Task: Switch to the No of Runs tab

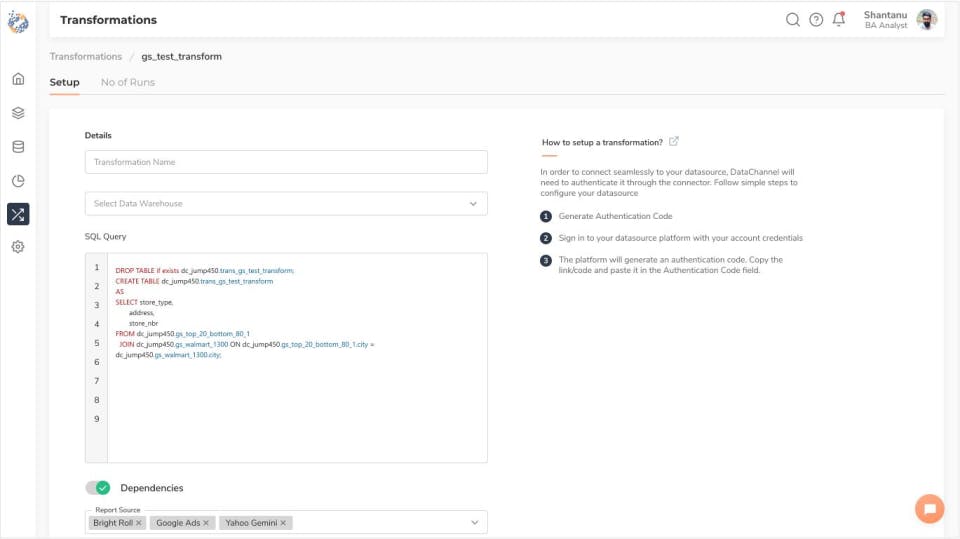Action: pos(128,82)
